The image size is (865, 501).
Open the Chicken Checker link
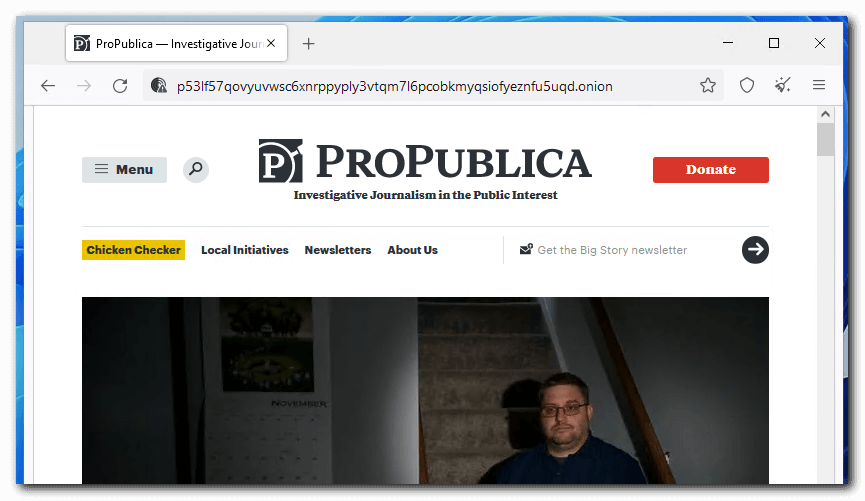click(x=134, y=250)
